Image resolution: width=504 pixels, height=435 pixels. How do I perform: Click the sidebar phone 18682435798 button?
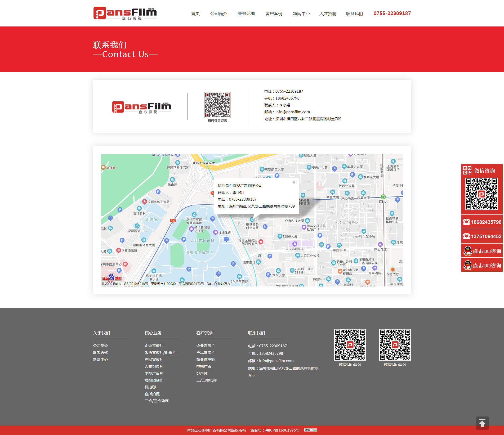[x=482, y=222]
